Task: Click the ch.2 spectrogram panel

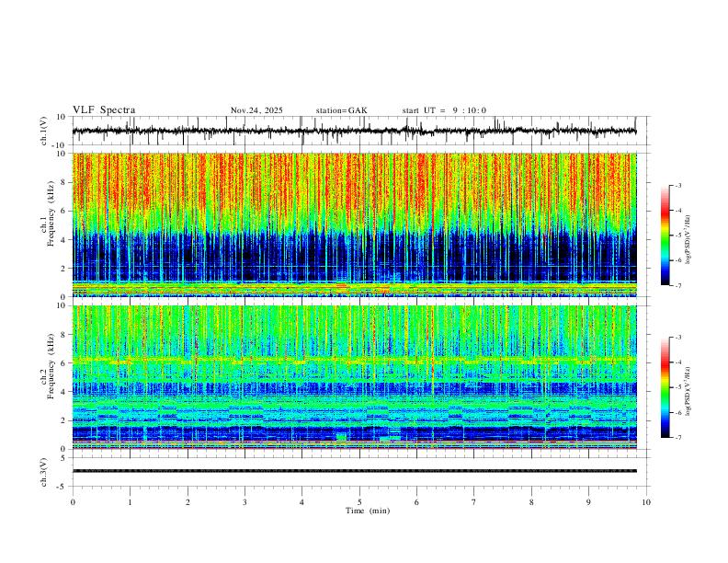Action: [x=354, y=377]
